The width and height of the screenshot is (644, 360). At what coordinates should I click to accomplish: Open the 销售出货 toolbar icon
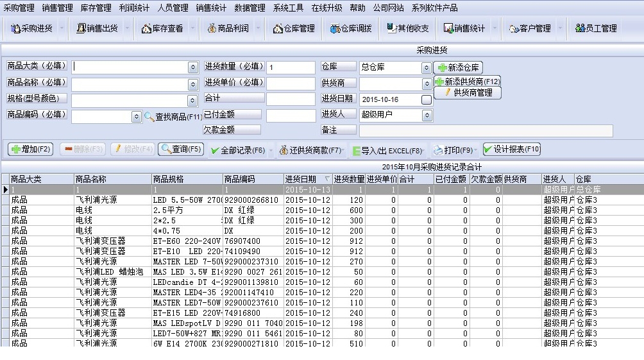click(97, 28)
